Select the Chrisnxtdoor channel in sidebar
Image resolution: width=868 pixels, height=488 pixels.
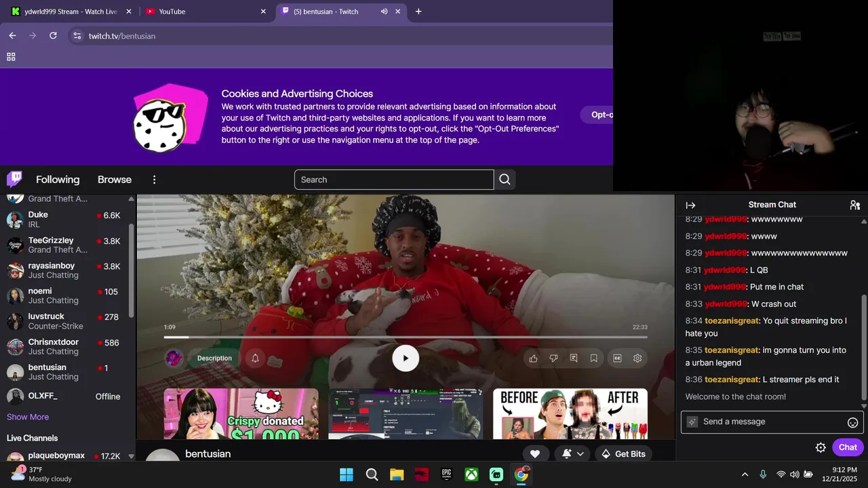(64, 347)
